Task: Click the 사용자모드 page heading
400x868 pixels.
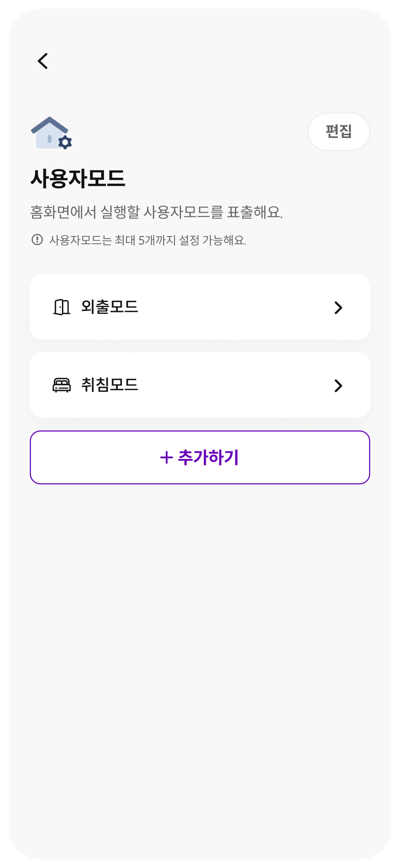Action: [x=78, y=179]
